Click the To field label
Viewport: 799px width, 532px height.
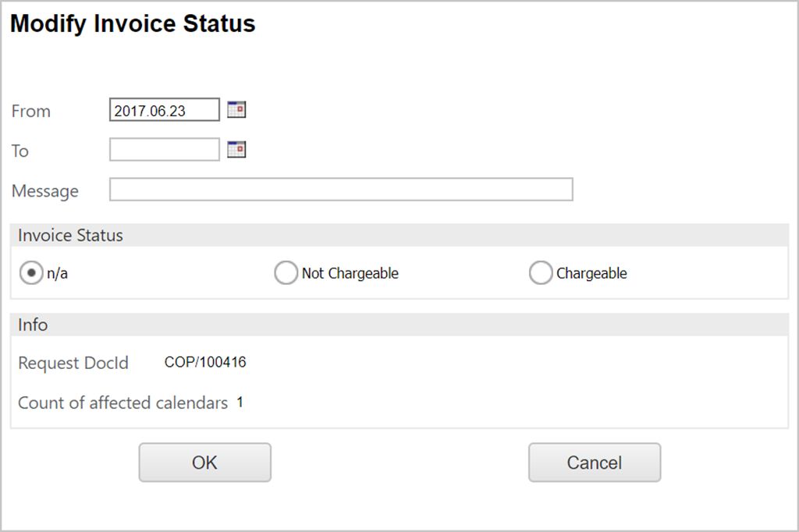[x=20, y=151]
